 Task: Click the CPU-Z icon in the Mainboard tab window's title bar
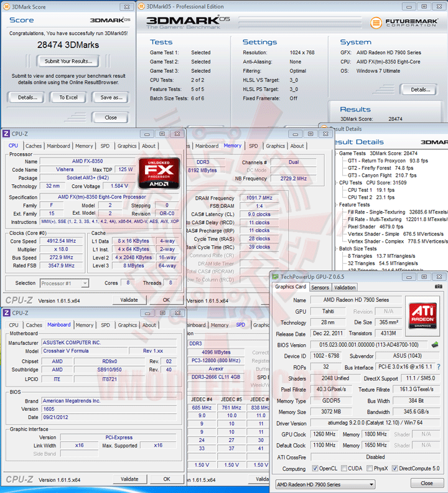pyautogui.click(x=6, y=313)
